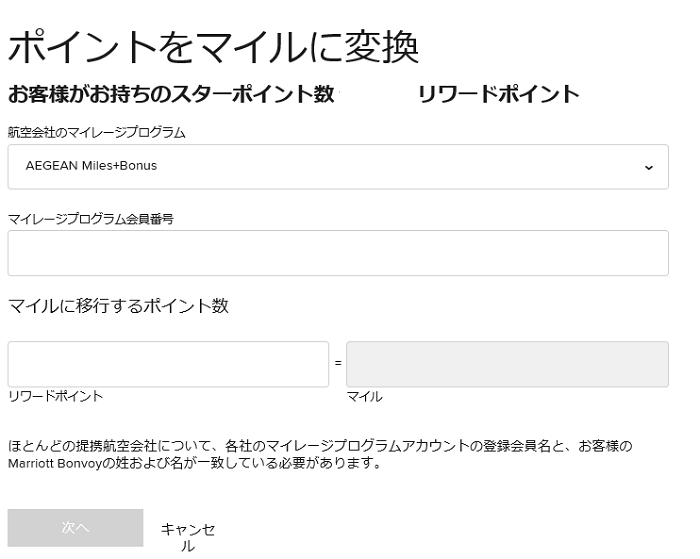Click the マイレージプログラム会員番号 input field
The height and width of the screenshot is (559, 700).
338,253
